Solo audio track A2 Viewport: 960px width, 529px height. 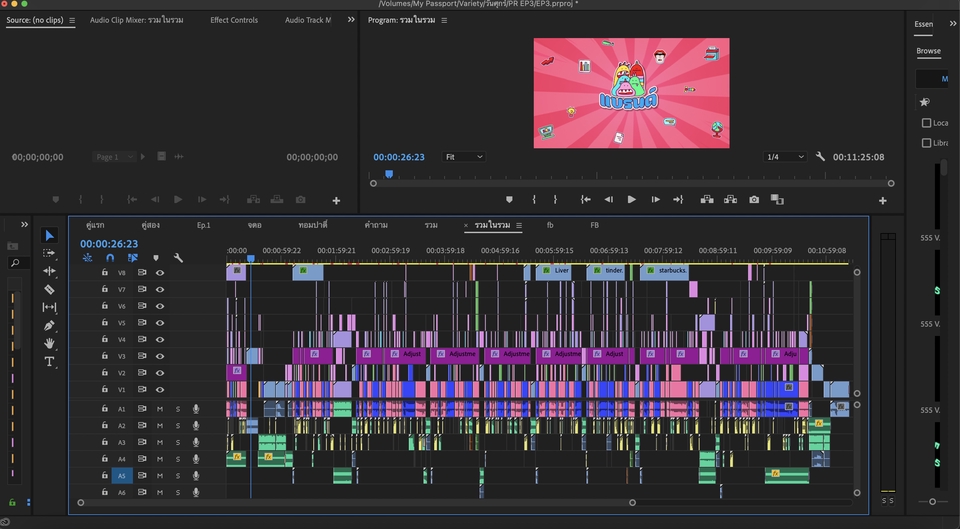click(x=178, y=426)
